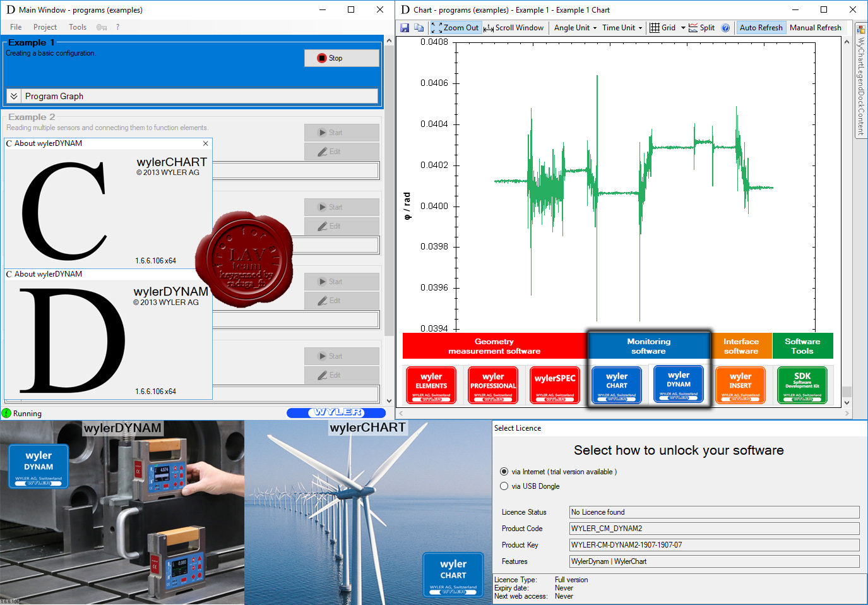Click the copy icon in the chart toolbar
868x605 pixels.
click(x=419, y=28)
